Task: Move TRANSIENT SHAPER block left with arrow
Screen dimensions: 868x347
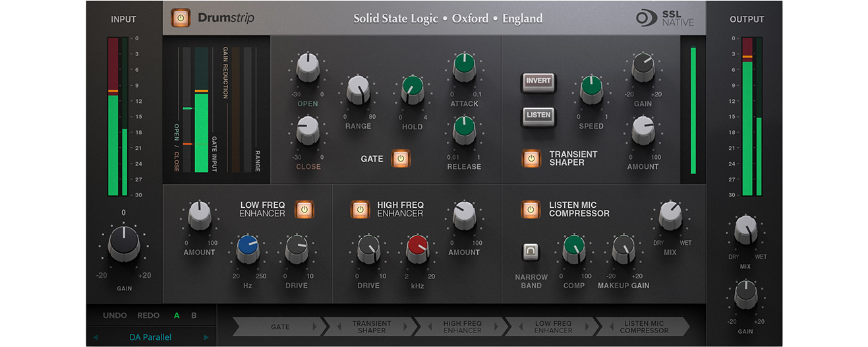Action: pyautogui.click(x=337, y=327)
